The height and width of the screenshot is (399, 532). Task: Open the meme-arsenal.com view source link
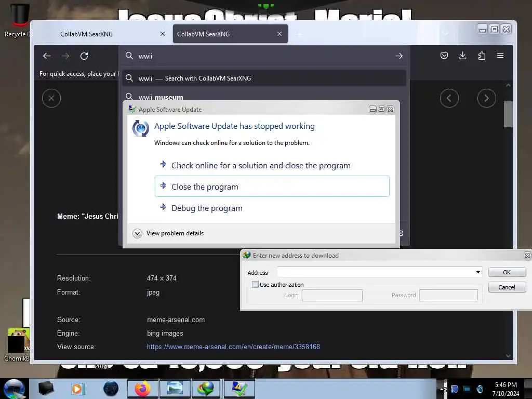[x=233, y=347]
